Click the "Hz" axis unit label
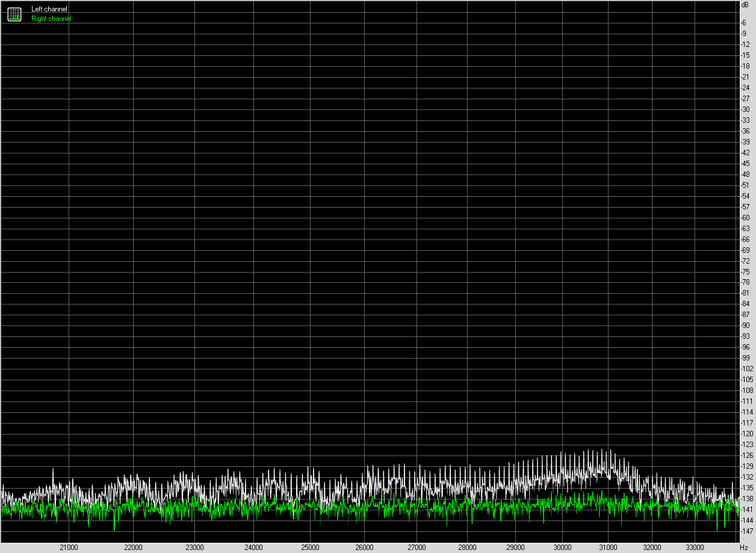This screenshot has width=756, height=553. (x=745, y=547)
